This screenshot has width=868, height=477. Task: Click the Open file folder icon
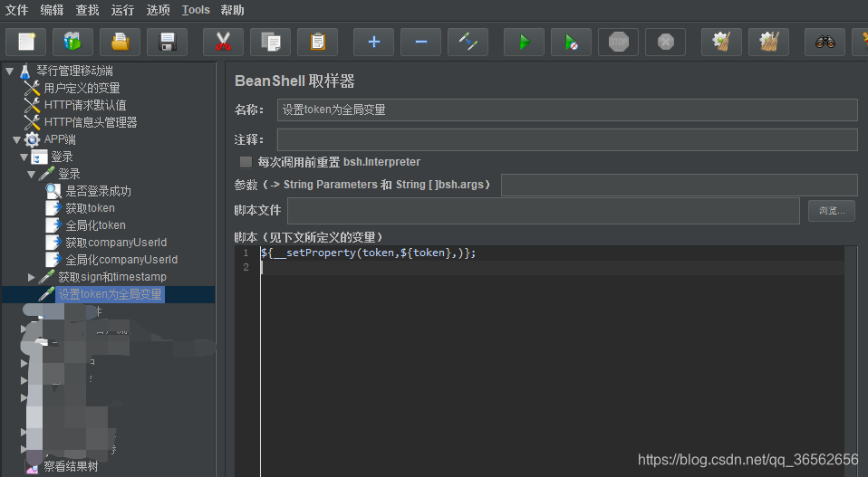[121, 42]
